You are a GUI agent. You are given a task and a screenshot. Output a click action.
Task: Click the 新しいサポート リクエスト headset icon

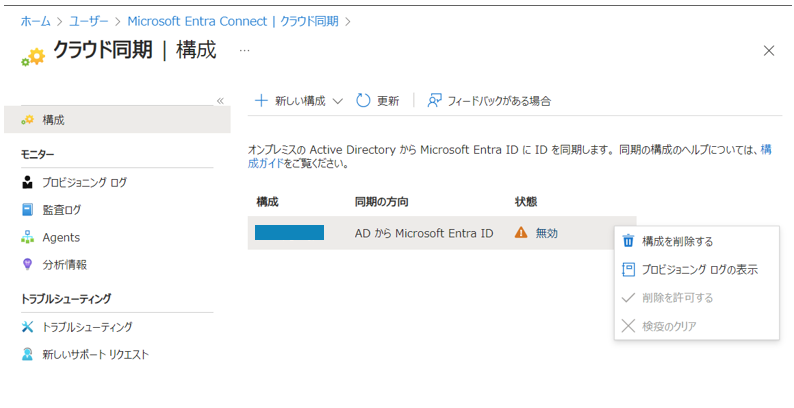pos(27,354)
